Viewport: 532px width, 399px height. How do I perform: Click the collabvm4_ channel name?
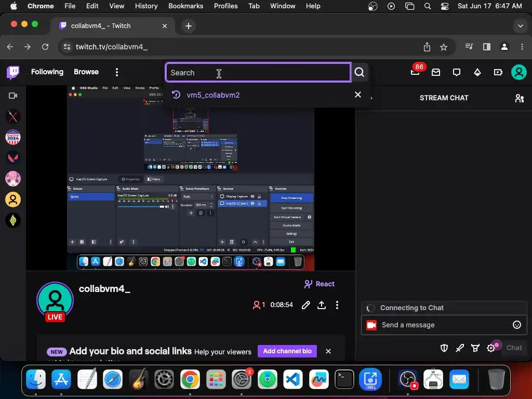coord(104,289)
